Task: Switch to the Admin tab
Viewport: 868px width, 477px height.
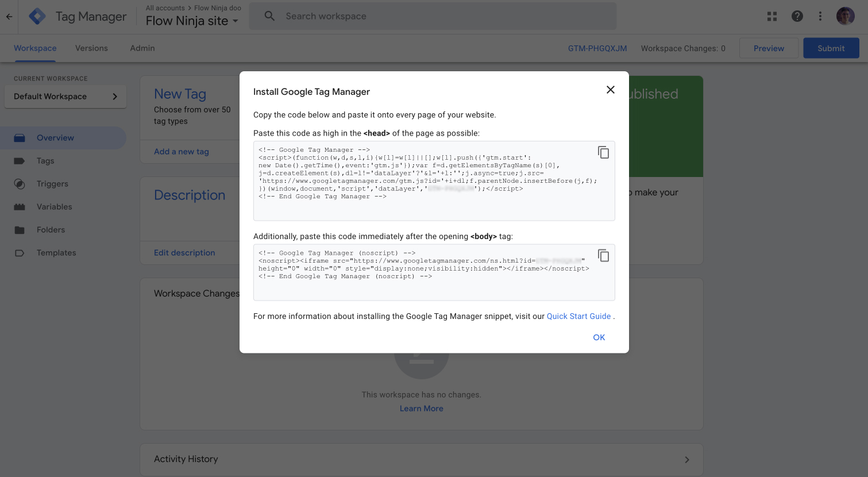Action: click(x=142, y=48)
